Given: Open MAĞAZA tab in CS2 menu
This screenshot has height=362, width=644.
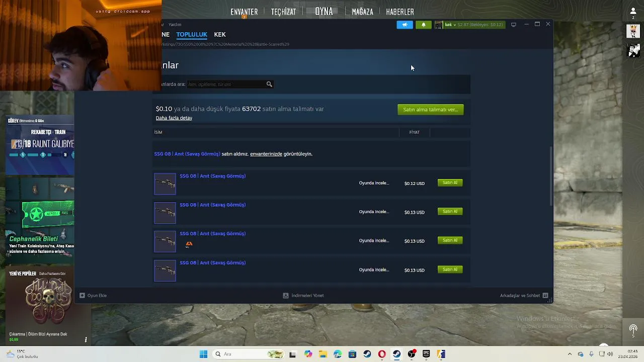Looking at the screenshot, I should [x=362, y=12].
